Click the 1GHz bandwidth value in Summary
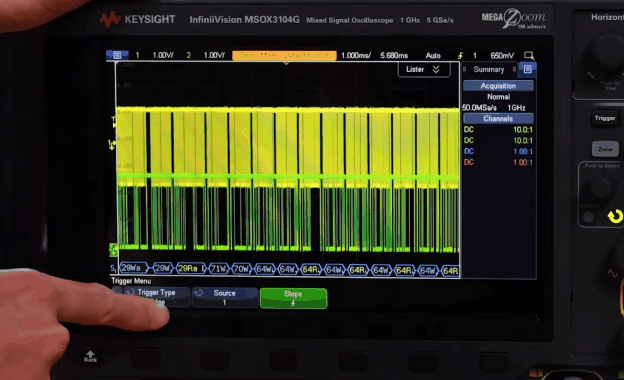The height and width of the screenshot is (380, 624). click(x=516, y=108)
